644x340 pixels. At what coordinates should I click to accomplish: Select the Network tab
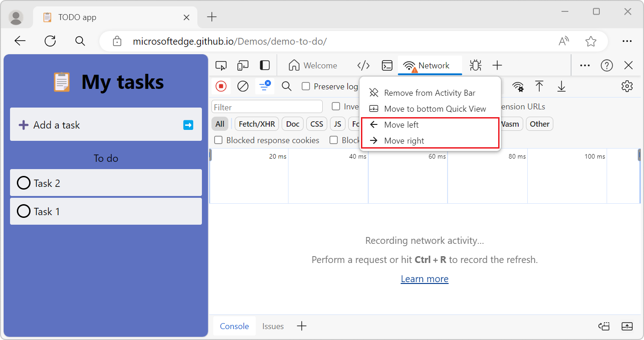point(430,66)
